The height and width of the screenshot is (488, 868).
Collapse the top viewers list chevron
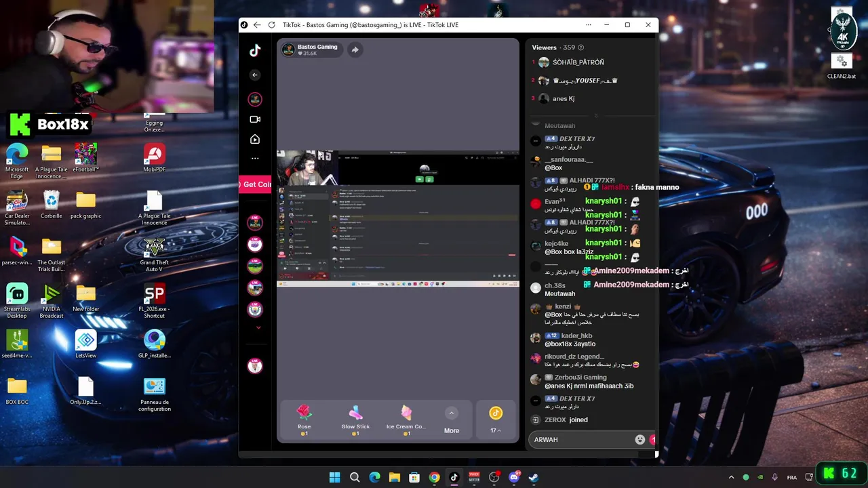coord(596,115)
